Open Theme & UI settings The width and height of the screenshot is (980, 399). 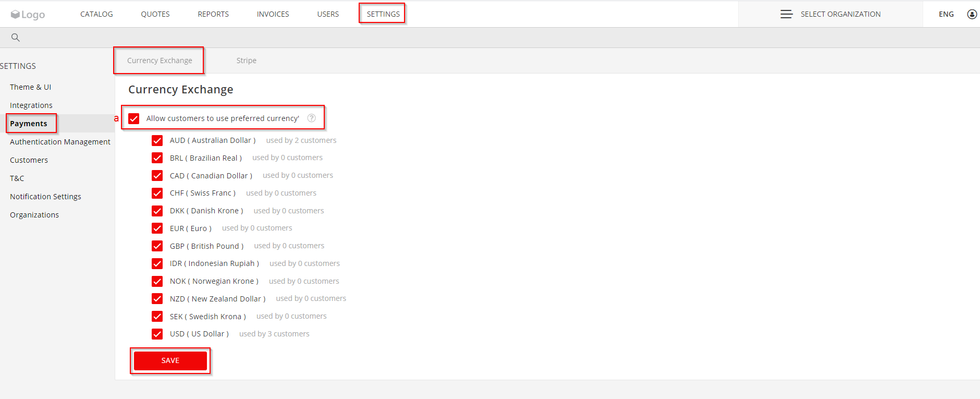coord(31,87)
